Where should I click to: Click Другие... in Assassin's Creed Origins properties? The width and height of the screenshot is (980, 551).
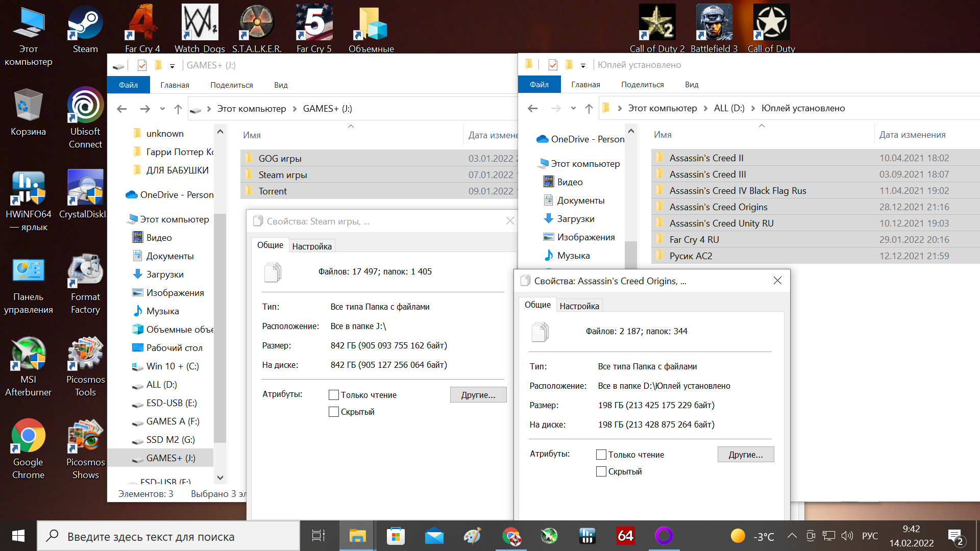(x=745, y=455)
